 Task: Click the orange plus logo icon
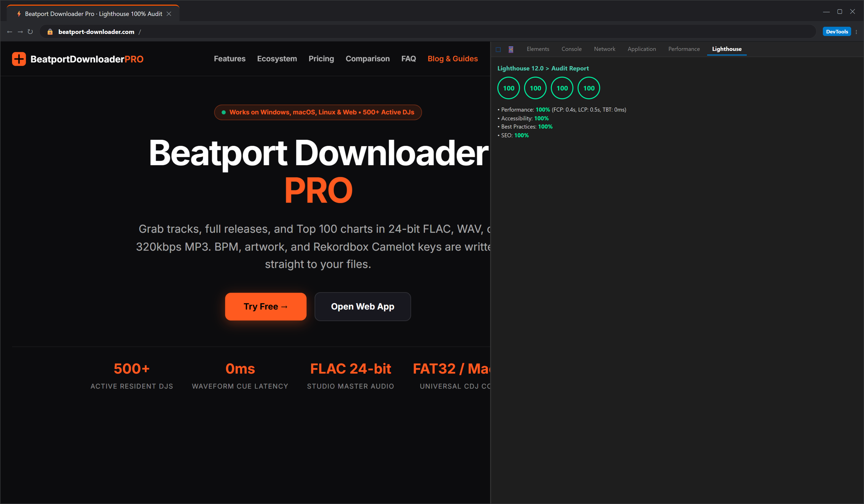19,59
